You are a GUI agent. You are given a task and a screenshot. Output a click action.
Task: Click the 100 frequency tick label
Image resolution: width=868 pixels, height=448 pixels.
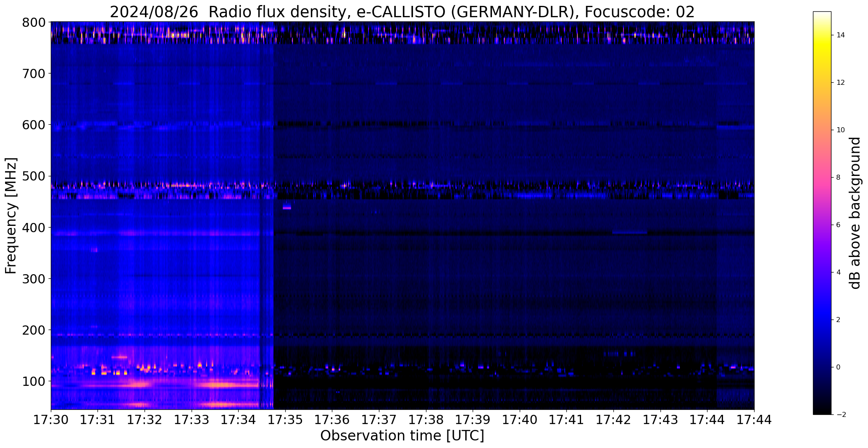33,381
